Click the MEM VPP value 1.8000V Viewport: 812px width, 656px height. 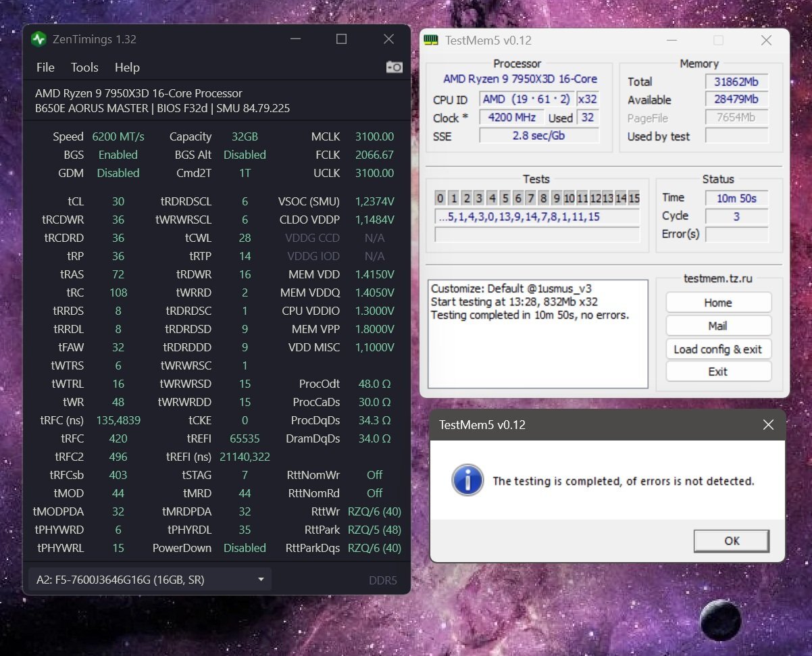tap(374, 329)
